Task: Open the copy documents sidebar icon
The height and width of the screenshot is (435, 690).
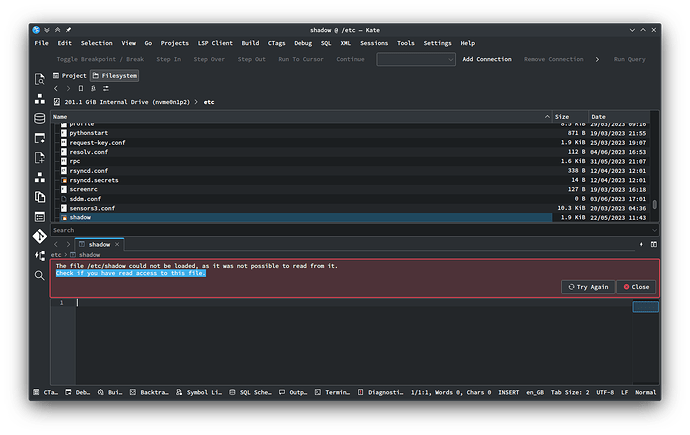Action: [x=40, y=197]
